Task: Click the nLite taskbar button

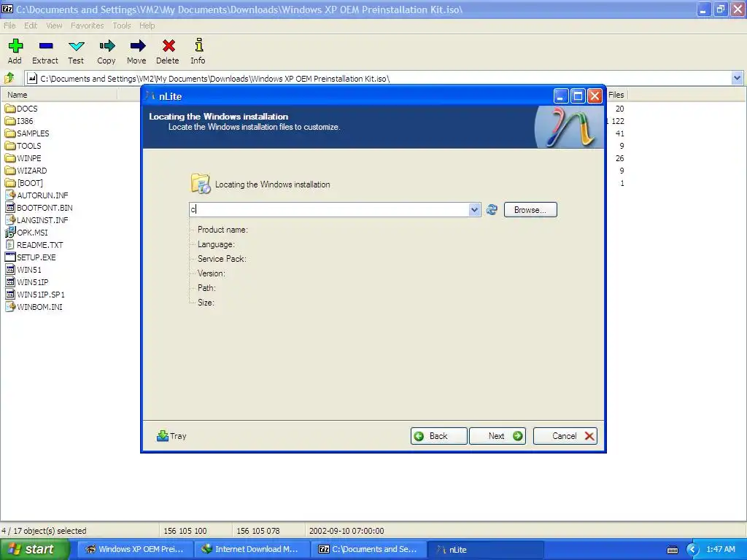Action: 485,549
